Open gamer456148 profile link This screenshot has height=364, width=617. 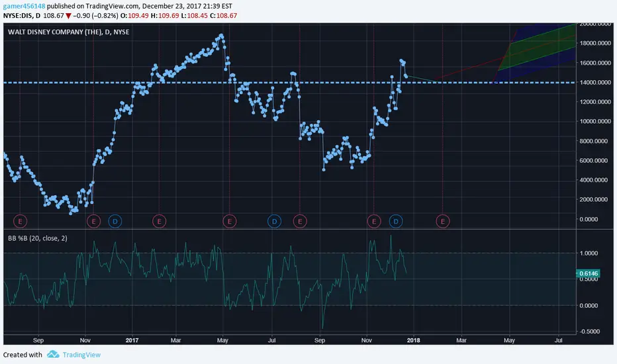[x=24, y=7]
